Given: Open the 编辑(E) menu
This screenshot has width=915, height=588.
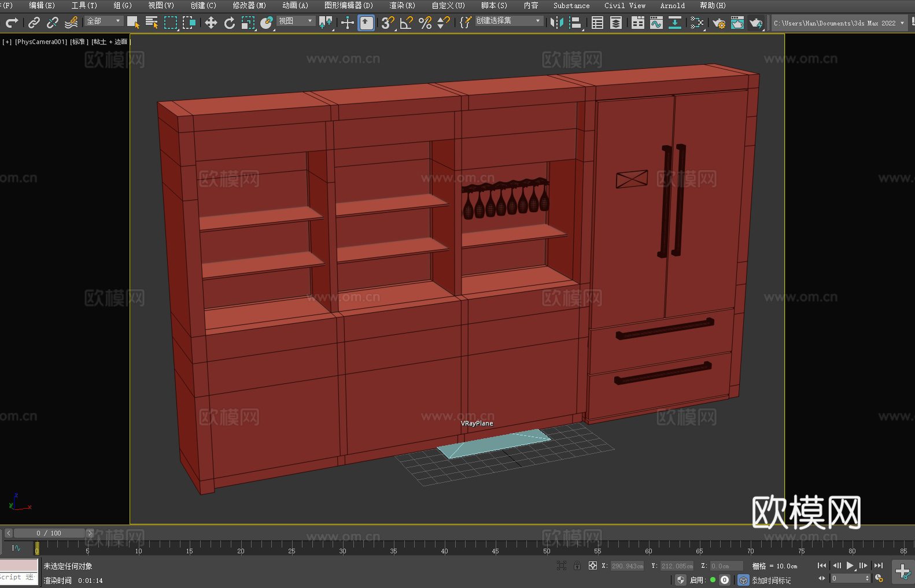Looking at the screenshot, I should coord(42,5).
